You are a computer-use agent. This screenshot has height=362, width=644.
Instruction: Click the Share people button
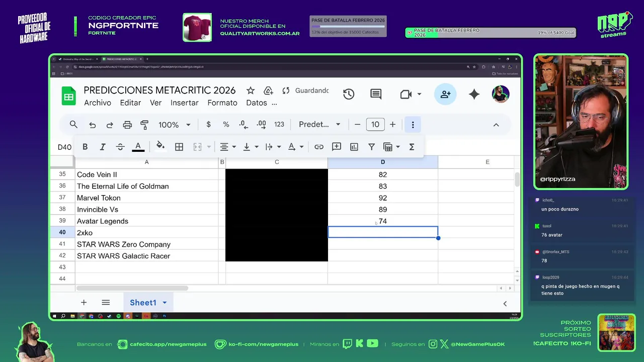point(445,94)
